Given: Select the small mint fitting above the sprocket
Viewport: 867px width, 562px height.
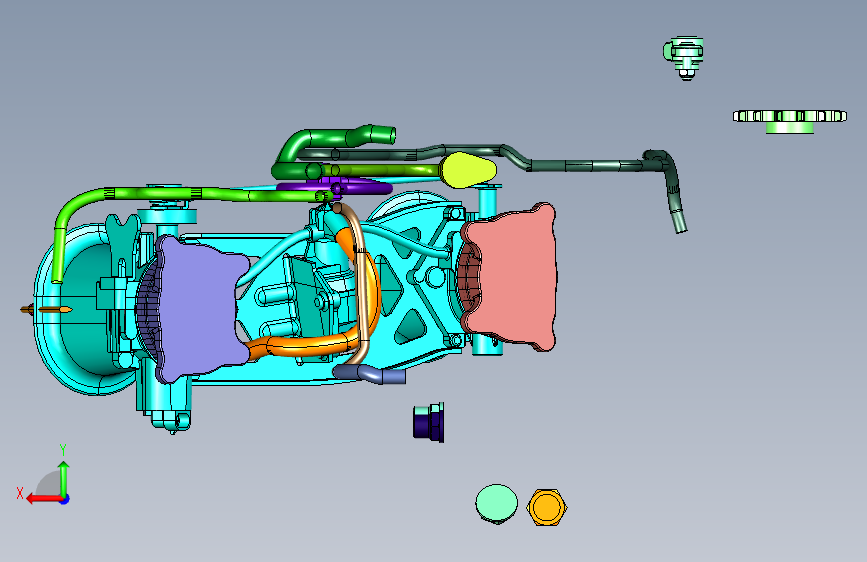Looking at the screenshot, I should point(683,58).
